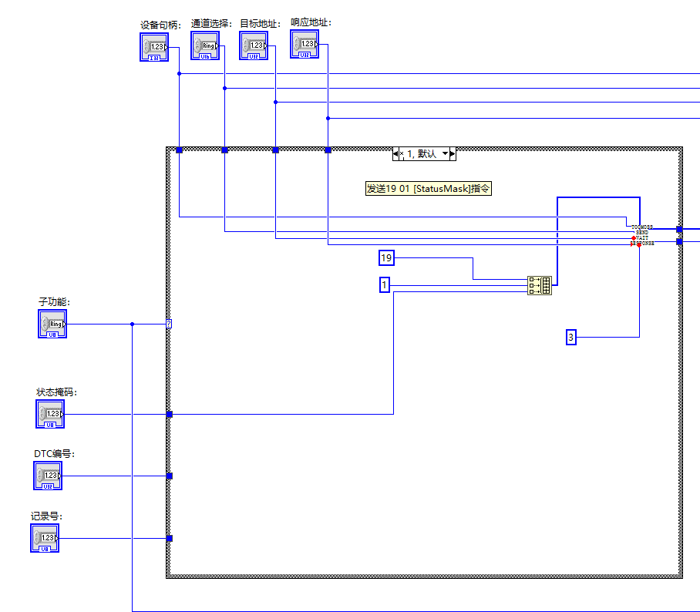
Task: Click the upper output tunnel on right border
Action: coord(679,229)
